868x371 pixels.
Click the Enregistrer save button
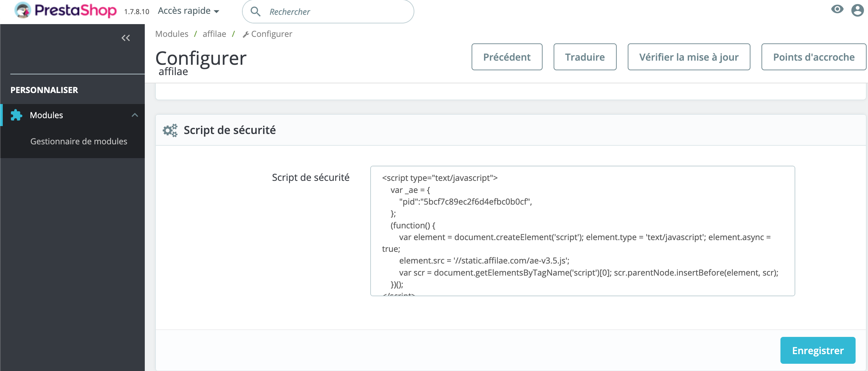[x=818, y=350]
